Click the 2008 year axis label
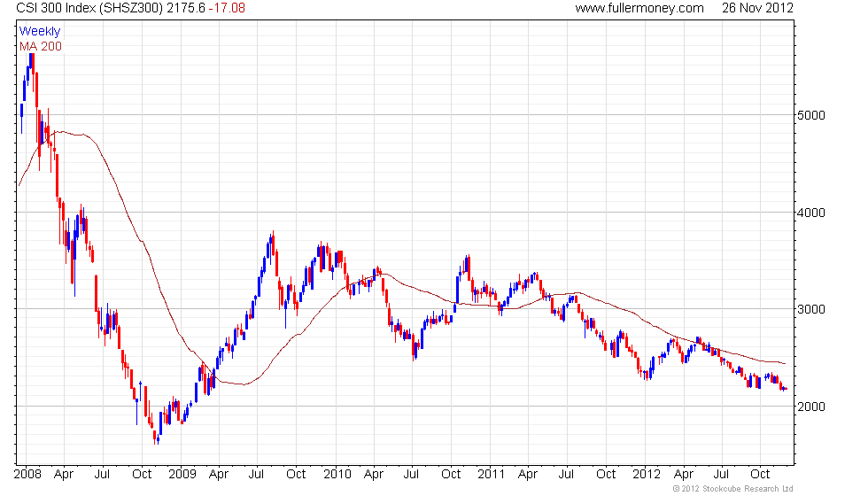This screenshot has height=496, width=868. pyautogui.click(x=27, y=474)
